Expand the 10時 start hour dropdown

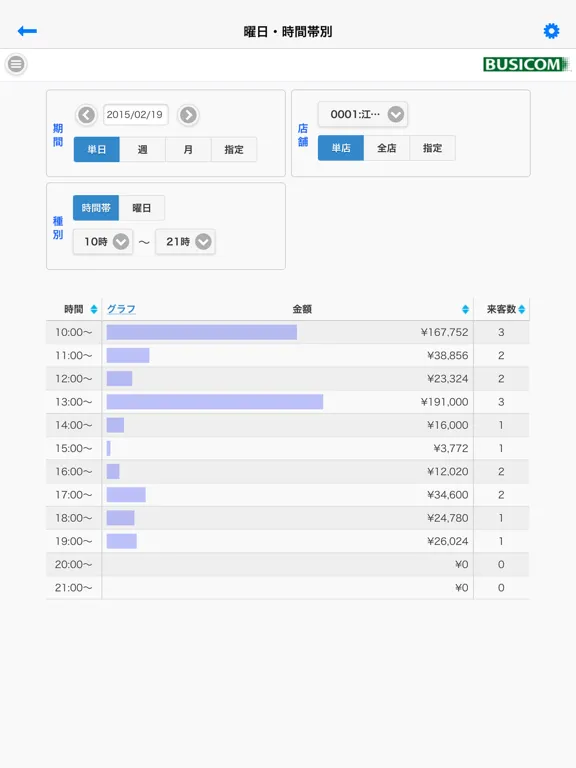click(103, 241)
